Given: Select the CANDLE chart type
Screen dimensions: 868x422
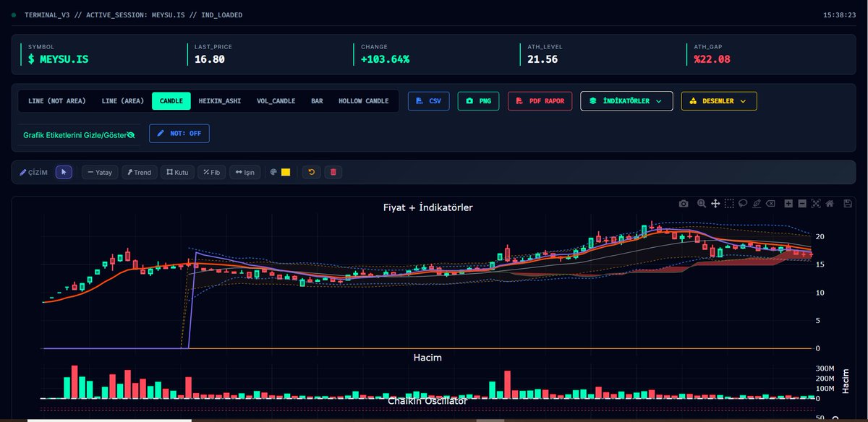Looking at the screenshot, I should [171, 101].
